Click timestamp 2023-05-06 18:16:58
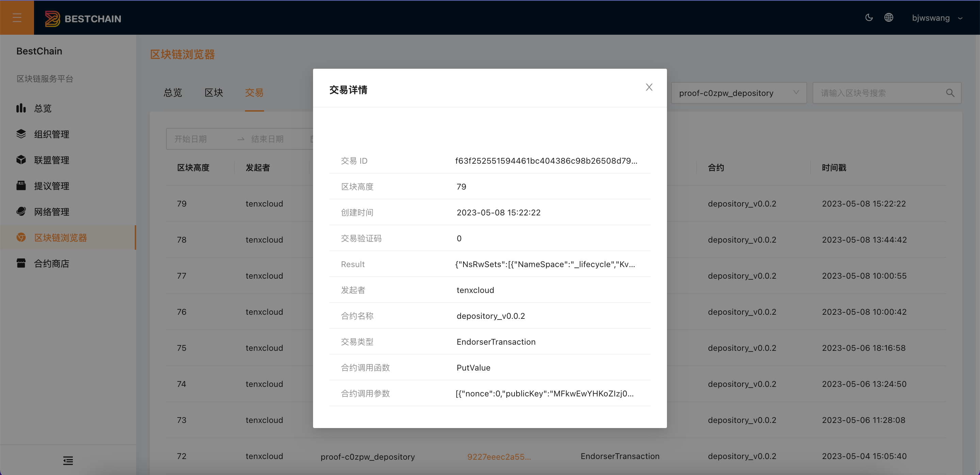This screenshot has width=980, height=475. point(864,348)
